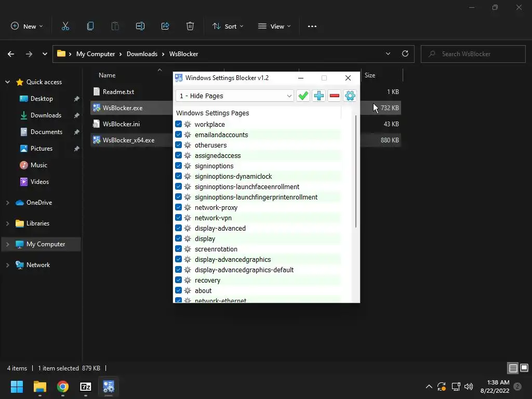
Task: Go back with the Explorer back arrow
Action: pos(11,54)
